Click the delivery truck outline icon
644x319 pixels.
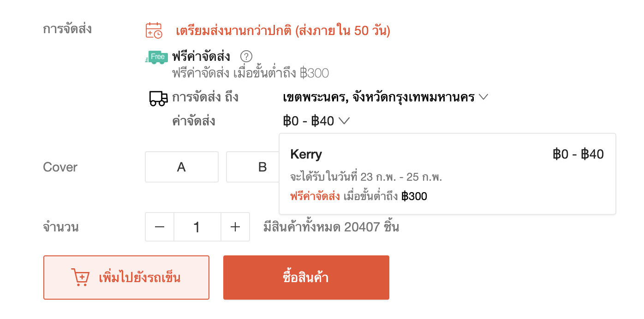click(158, 98)
